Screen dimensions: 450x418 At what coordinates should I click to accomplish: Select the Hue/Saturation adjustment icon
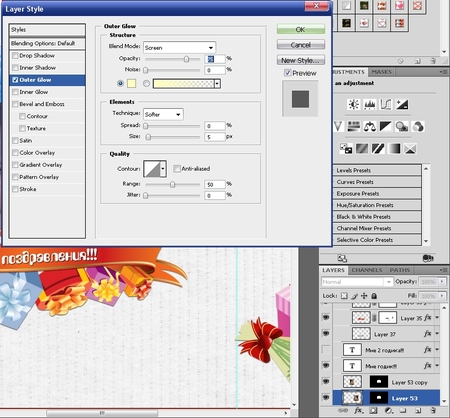pos(354,126)
